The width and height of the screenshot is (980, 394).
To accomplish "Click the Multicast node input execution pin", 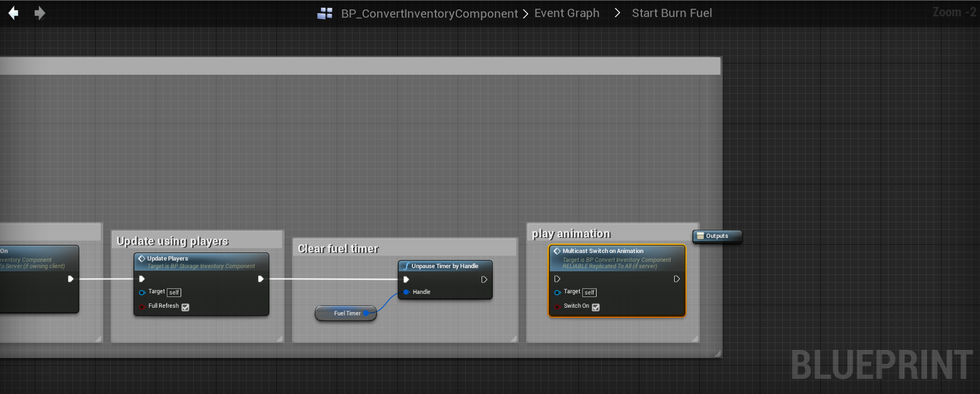I will pyautogui.click(x=558, y=279).
